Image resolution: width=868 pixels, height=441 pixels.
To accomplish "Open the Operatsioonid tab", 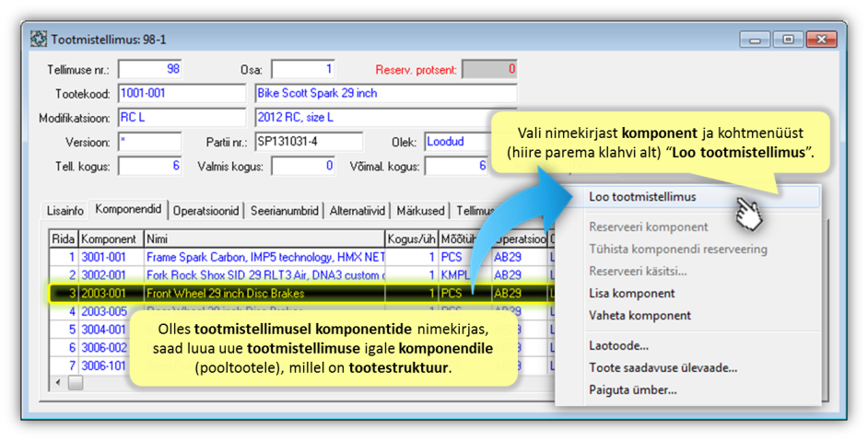I will pyautogui.click(x=208, y=211).
